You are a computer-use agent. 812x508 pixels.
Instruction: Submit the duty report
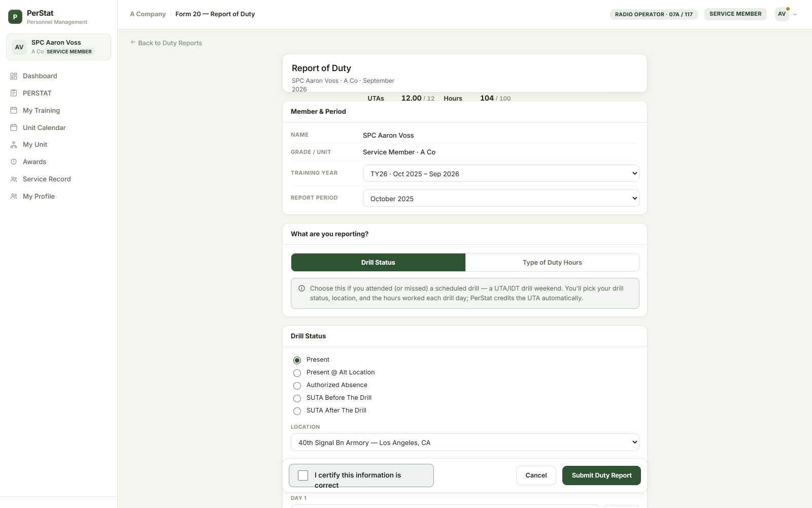(x=601, y=475)
